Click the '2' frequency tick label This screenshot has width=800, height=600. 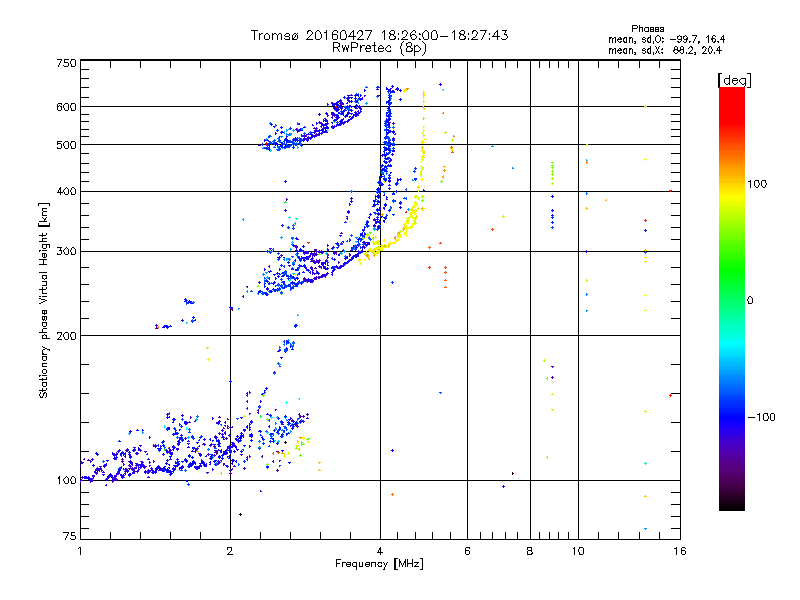point(230,551)
